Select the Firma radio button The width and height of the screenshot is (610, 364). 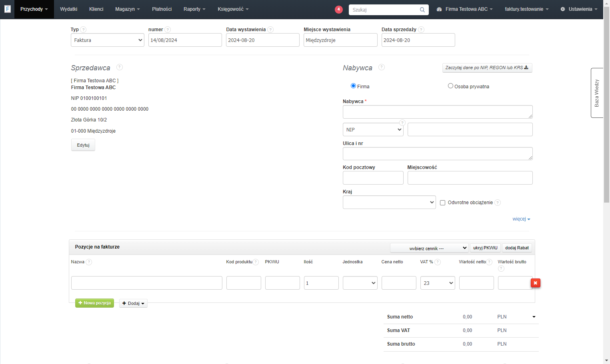click(353, 86)
